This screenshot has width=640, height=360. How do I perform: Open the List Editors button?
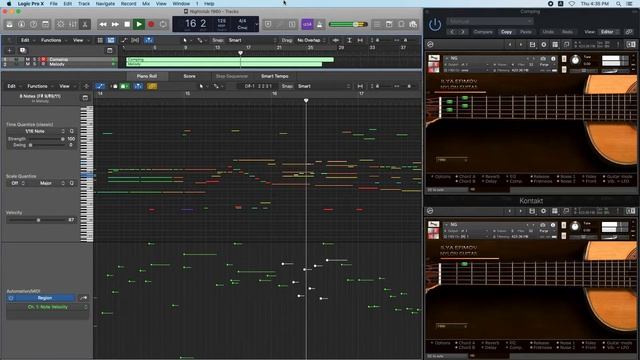tap(377, 24)
